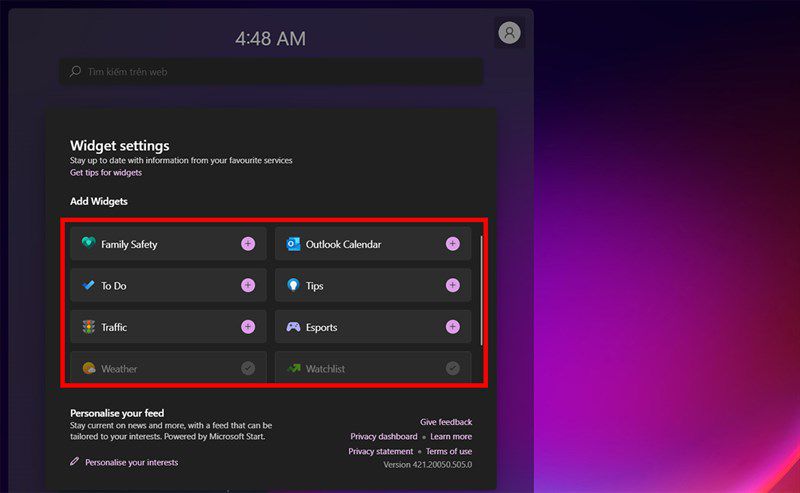Viewport: 800px width, 493px height.
Task: Open the Terms of use link
Action: pyautogui.click(x=449, y=451)
